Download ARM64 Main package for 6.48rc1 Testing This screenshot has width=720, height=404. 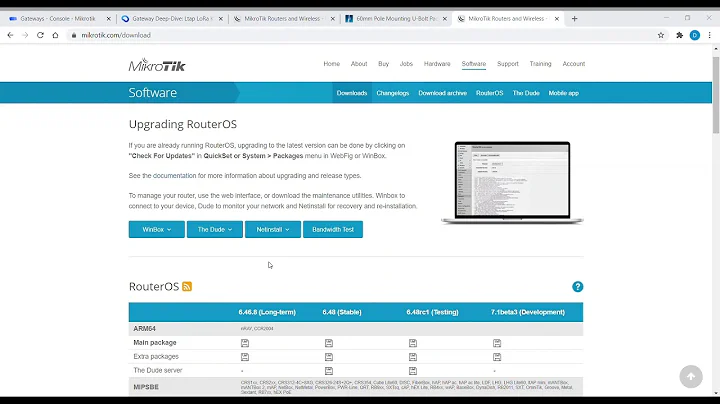tap(413, 343)
